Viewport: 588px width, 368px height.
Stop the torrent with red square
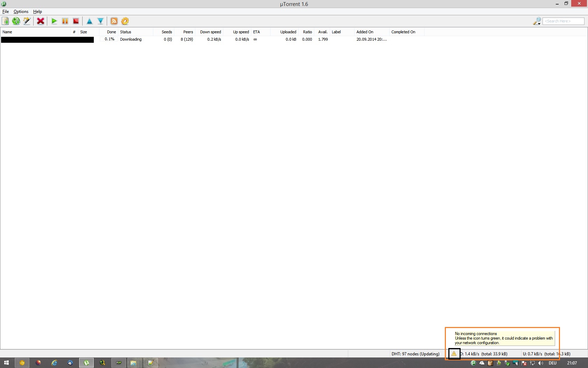pyautogui.click(x=76, y=21)
